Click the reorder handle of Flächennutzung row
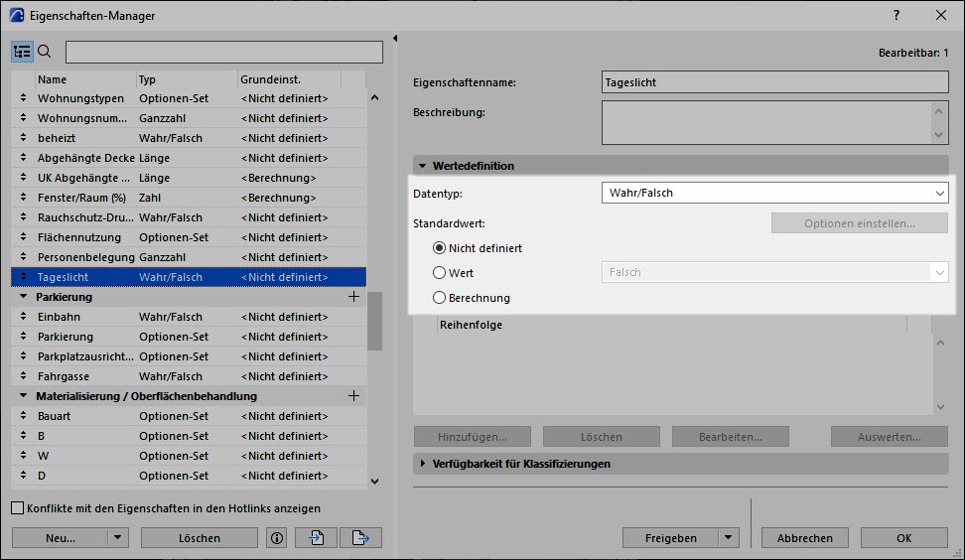This screenshot has width=965, height=560. pos(23,237)
